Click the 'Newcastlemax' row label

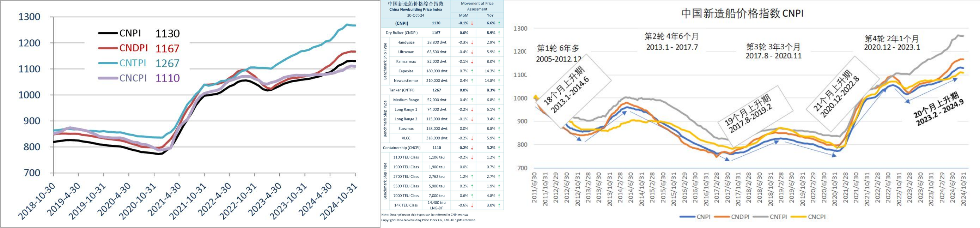pos(406,81)
